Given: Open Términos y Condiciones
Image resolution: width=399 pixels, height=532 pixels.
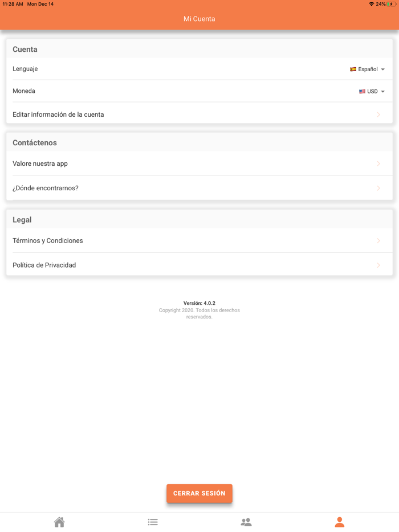Looking at the screenshot, I should tap(48, 241).
